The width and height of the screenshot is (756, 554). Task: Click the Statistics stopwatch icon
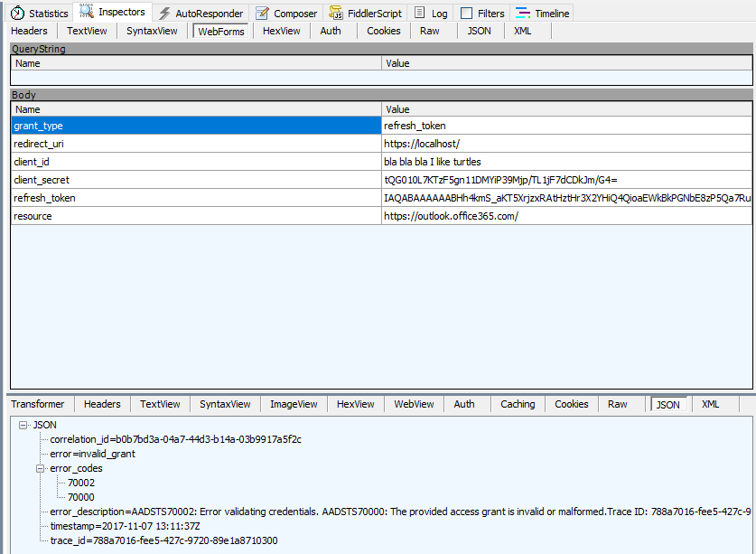coord(17,13)
